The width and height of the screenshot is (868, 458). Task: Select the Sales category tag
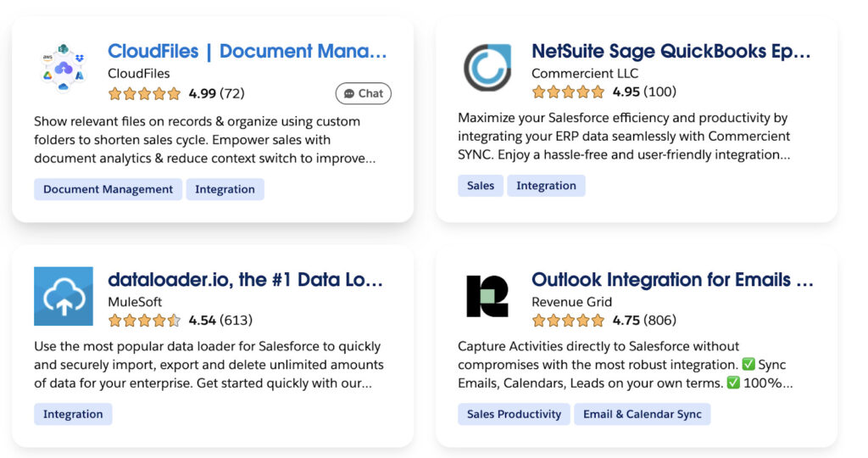[481, 186]
